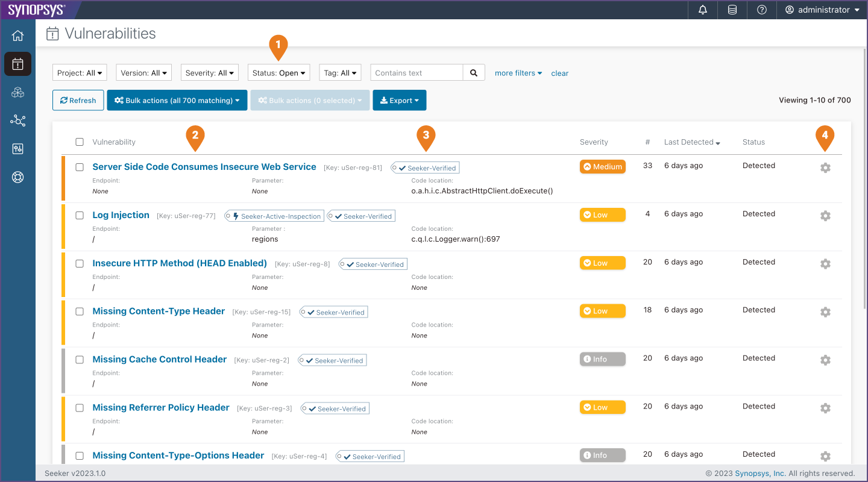Click the Synopsys logo
The image size is (868, 482).
[37, 10]
